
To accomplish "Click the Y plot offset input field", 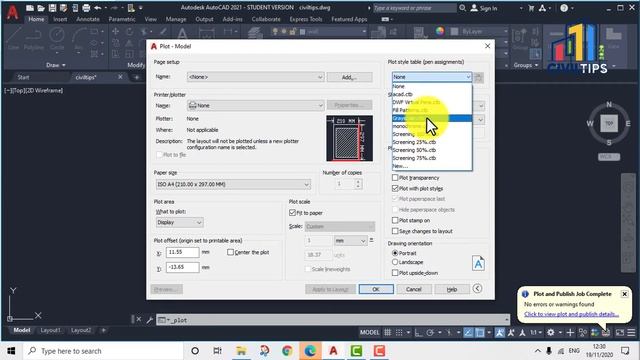I will (x=182, y=267).
